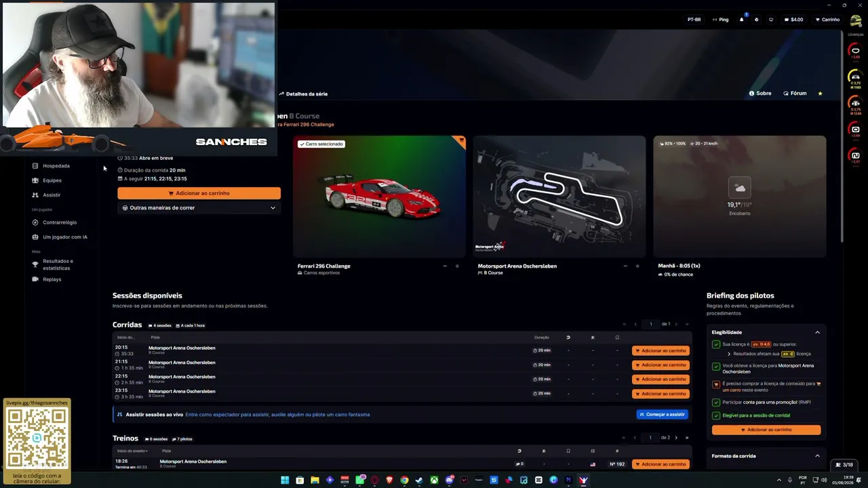Collapse the Formato da corrida section
The width and height of the screenshot is (868, 488).
[x=817, y=456]
